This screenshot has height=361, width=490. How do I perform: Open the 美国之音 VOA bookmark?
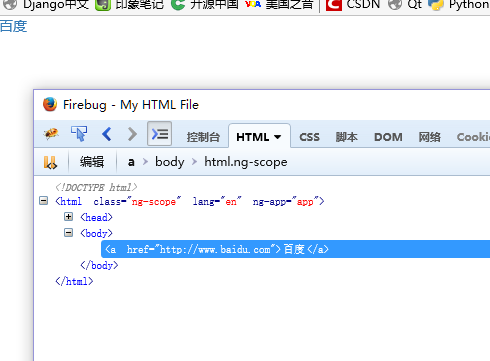tap(279, 5)
